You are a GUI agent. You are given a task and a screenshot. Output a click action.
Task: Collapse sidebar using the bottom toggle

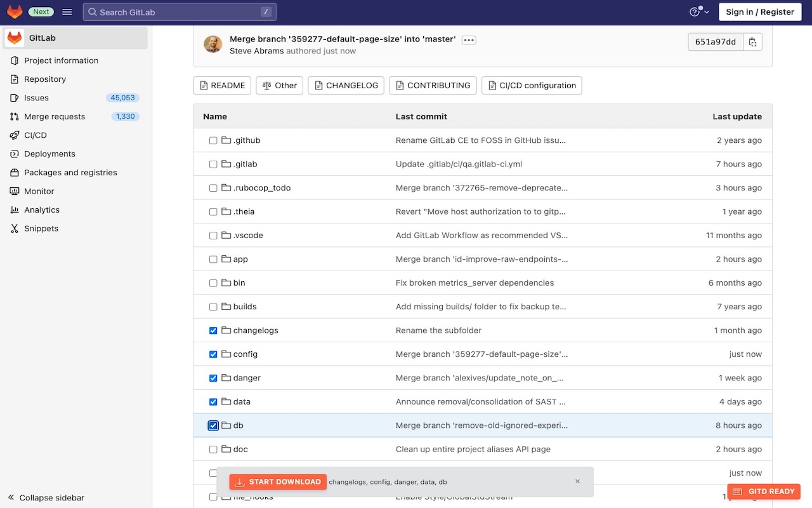[46, 498]
